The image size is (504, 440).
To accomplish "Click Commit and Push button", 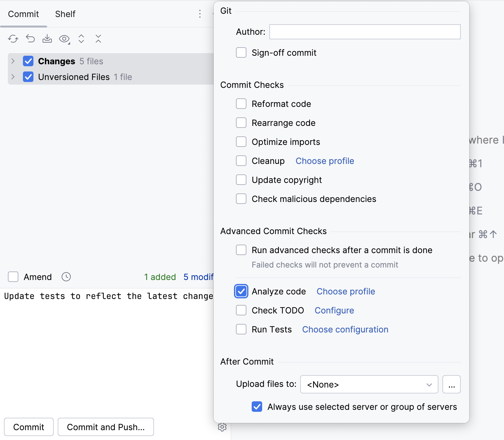I will tap(106, 427).
